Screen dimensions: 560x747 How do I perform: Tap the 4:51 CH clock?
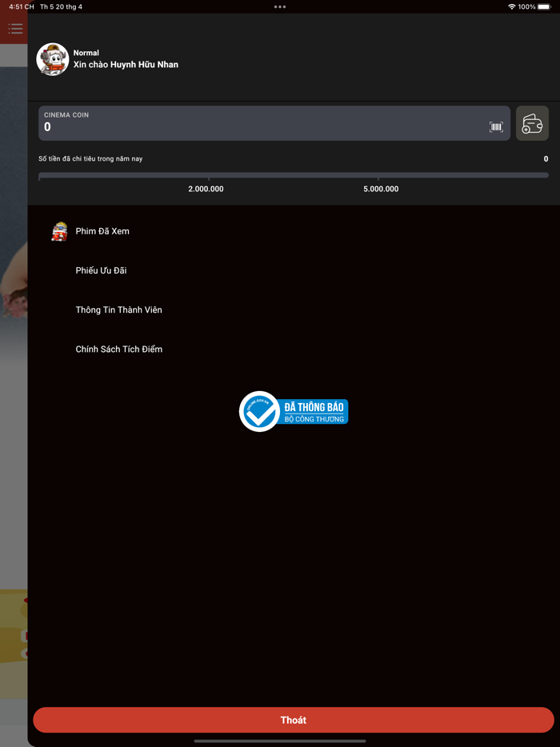click(x=22, y=6)
